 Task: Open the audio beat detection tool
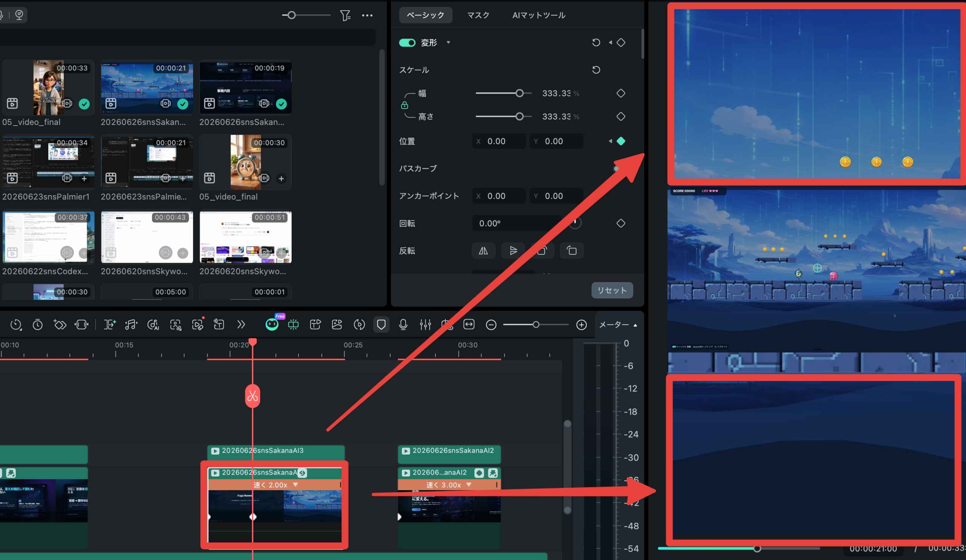point(131,325)
